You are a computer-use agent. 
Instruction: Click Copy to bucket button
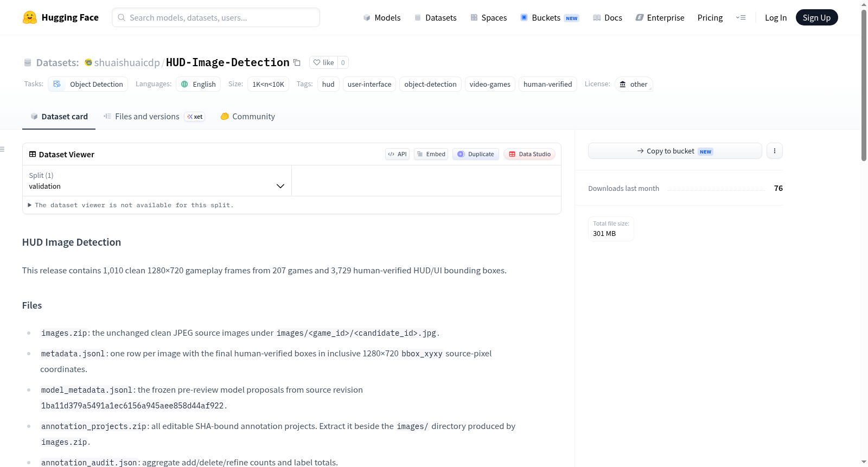(x=675, y=151)
